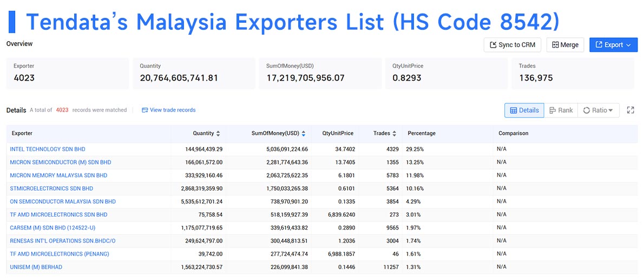Open TF AMD MICROELECTRONICS SDN BHD

[x=58, y=215]
